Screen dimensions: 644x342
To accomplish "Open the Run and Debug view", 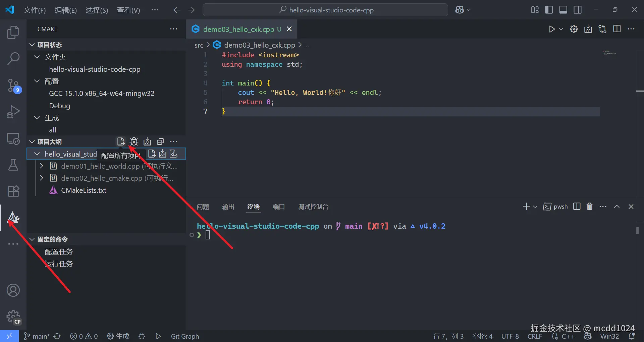I will click(x=13, y=112).
